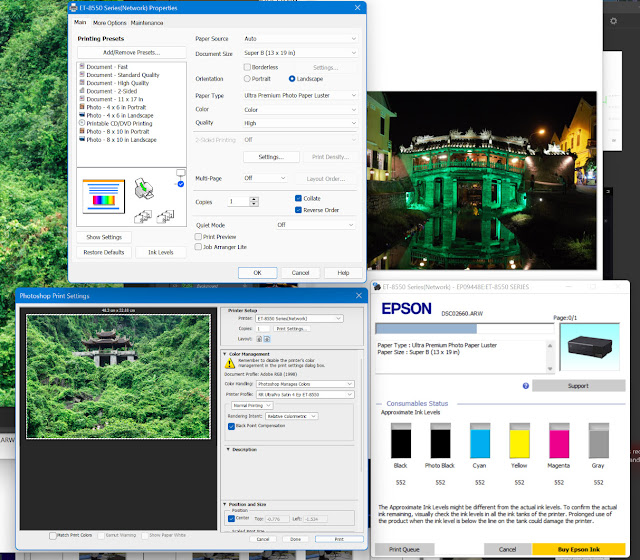Toggle the Center position checkbox

click(231, 518)
